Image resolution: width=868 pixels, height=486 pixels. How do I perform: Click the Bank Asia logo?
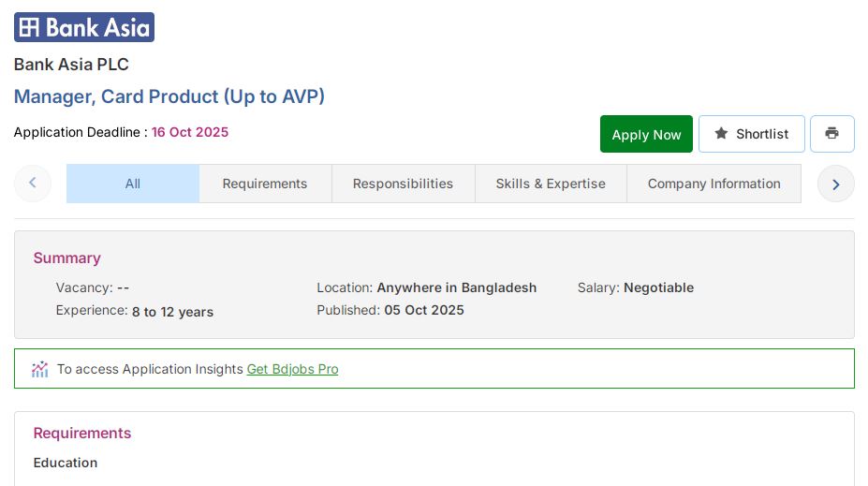pyautogui.click(x=84, y=27)
